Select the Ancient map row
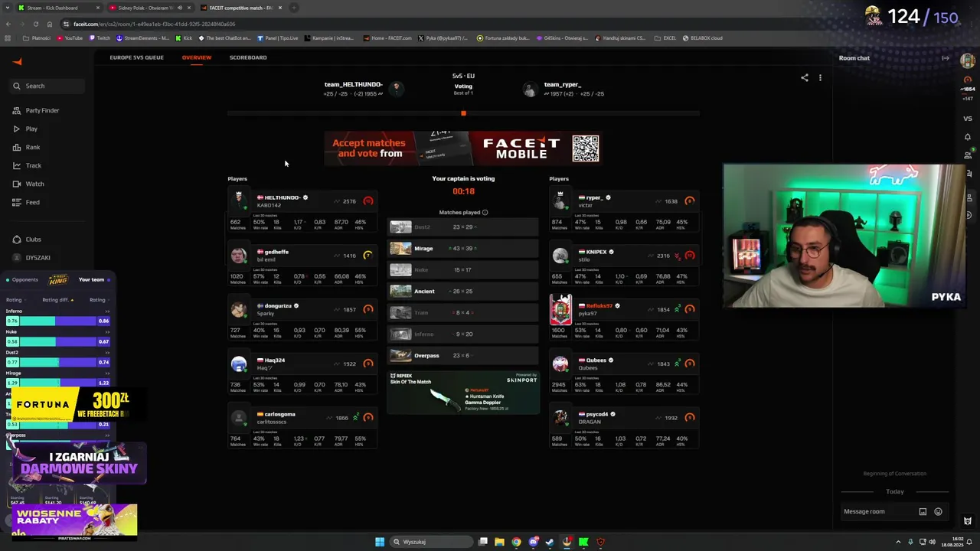The image size is (980, 551). click(462, 292)
